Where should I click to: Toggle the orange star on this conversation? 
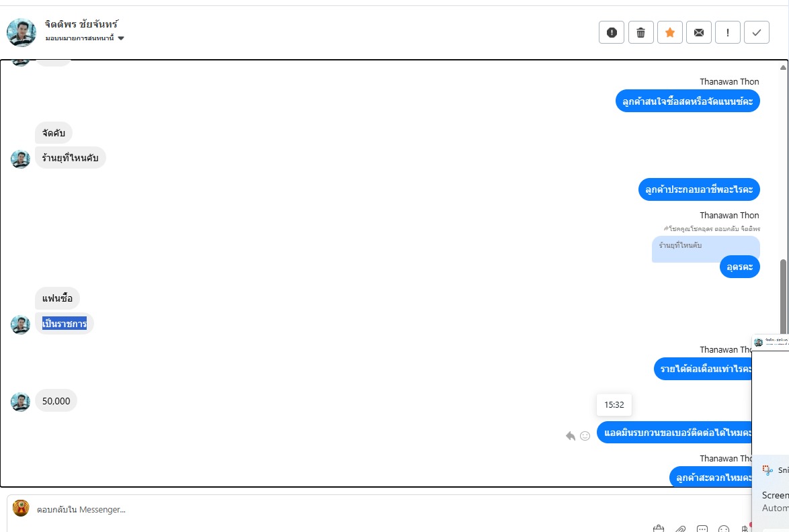coord(669,32)
